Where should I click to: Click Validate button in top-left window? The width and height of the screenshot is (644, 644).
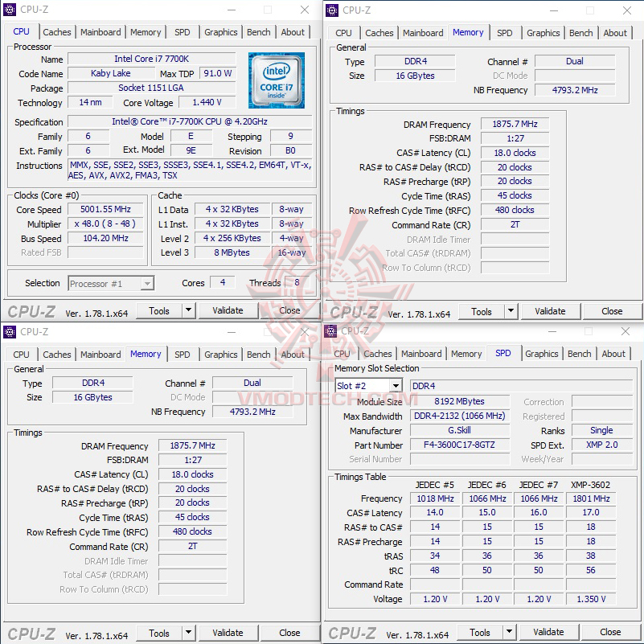(x=228, y=310)
